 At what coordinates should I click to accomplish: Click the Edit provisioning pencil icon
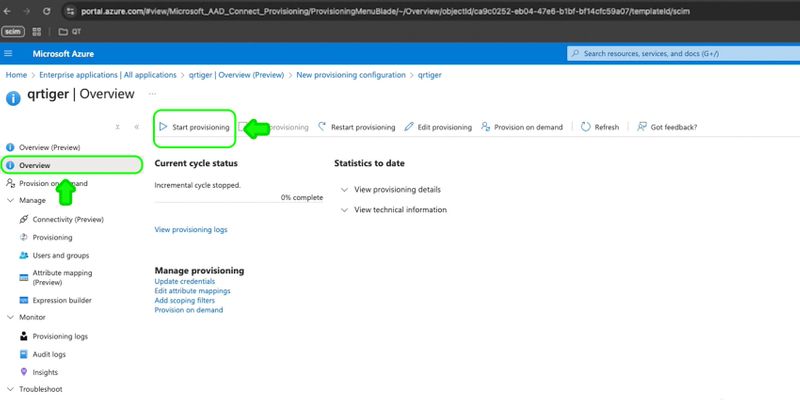pos(409,127)
